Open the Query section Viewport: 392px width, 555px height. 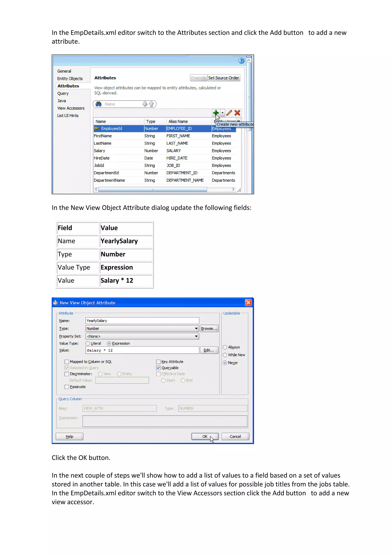pyautogui.click(x=63, y=93)
